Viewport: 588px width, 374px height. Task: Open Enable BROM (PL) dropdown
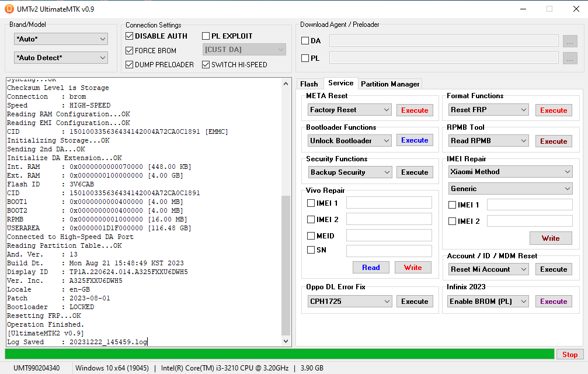tap(489, 301)
